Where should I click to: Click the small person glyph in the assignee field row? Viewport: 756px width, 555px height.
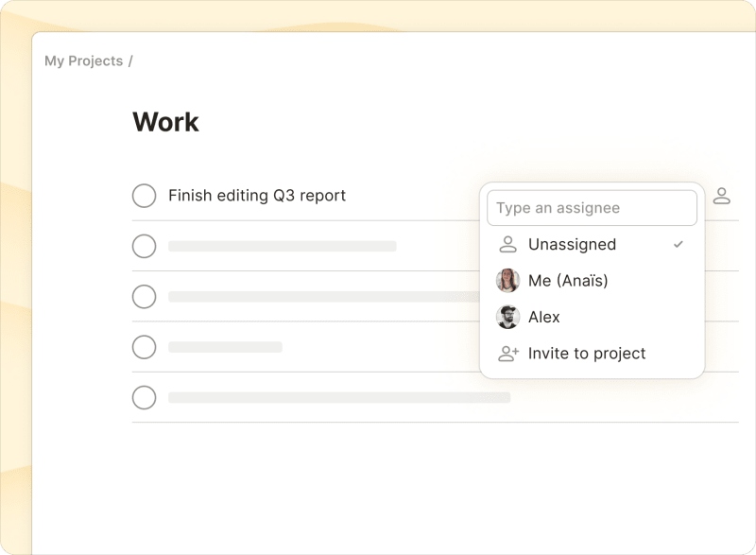point(723,196)
